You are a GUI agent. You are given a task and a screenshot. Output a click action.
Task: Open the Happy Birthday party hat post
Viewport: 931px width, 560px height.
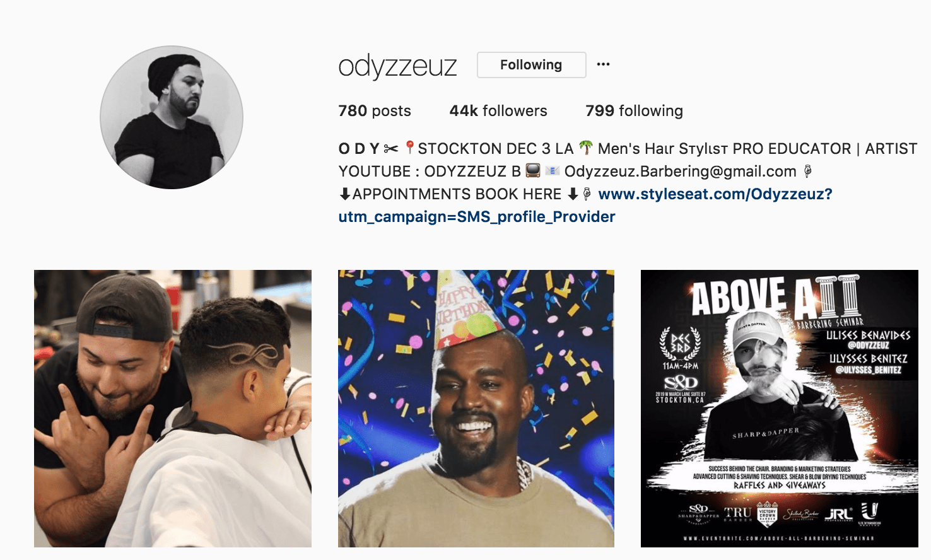tap(476, 409)
